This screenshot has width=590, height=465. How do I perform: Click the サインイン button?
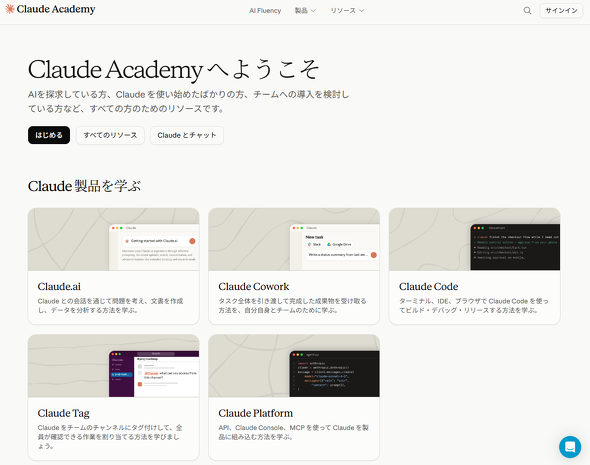[x=561, y=11]
